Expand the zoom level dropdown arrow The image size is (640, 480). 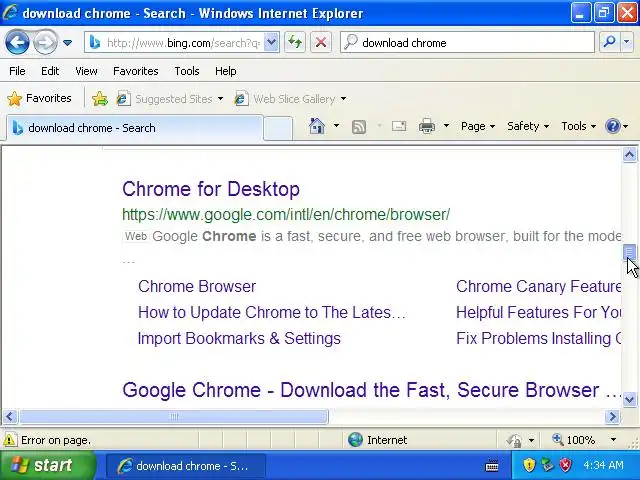click(x=613, y=440)
